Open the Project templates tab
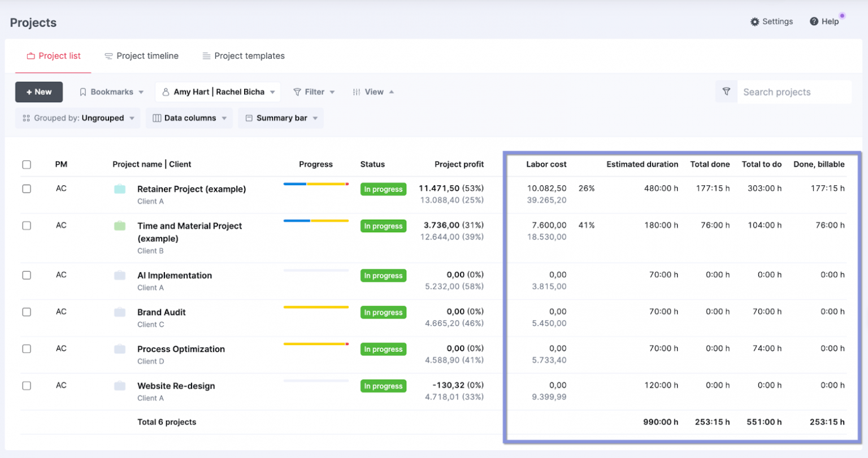This screenshot has height=458, width=868. point(244,56)
